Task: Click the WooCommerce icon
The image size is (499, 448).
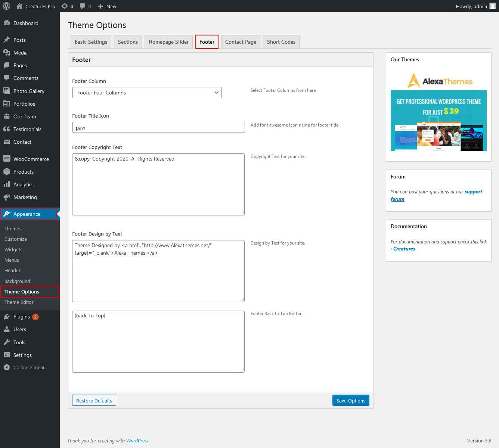Action: pyautogui.click(x=7, y=159)
